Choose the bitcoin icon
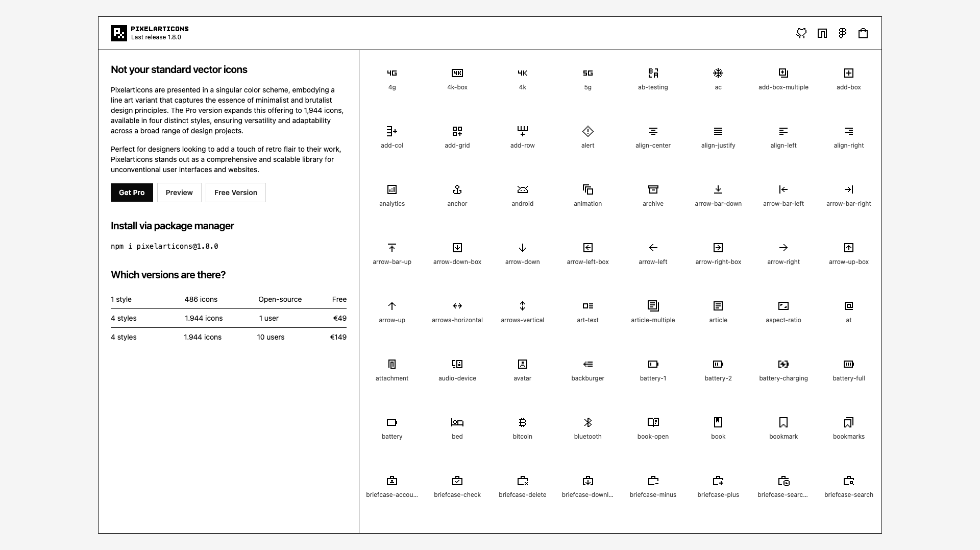 522,423
